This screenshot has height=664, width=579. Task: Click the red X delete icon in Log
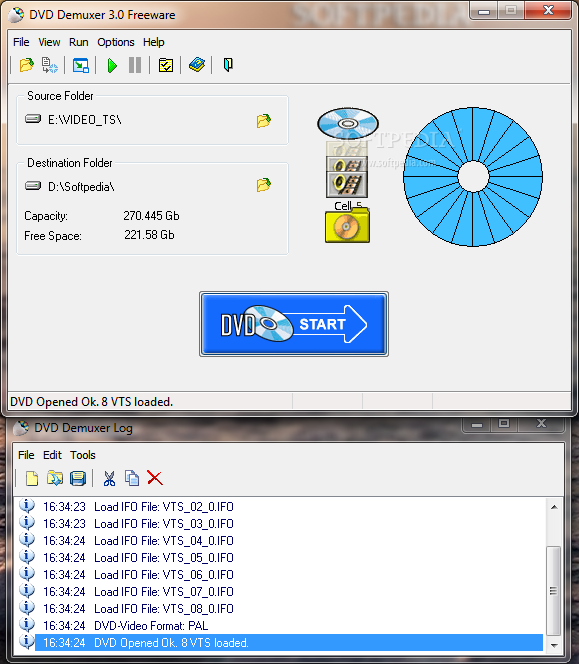pos(155,478)
